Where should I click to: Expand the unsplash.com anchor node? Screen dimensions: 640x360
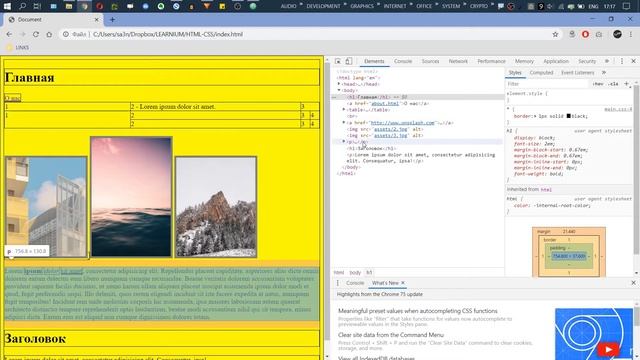coord(344,122)
